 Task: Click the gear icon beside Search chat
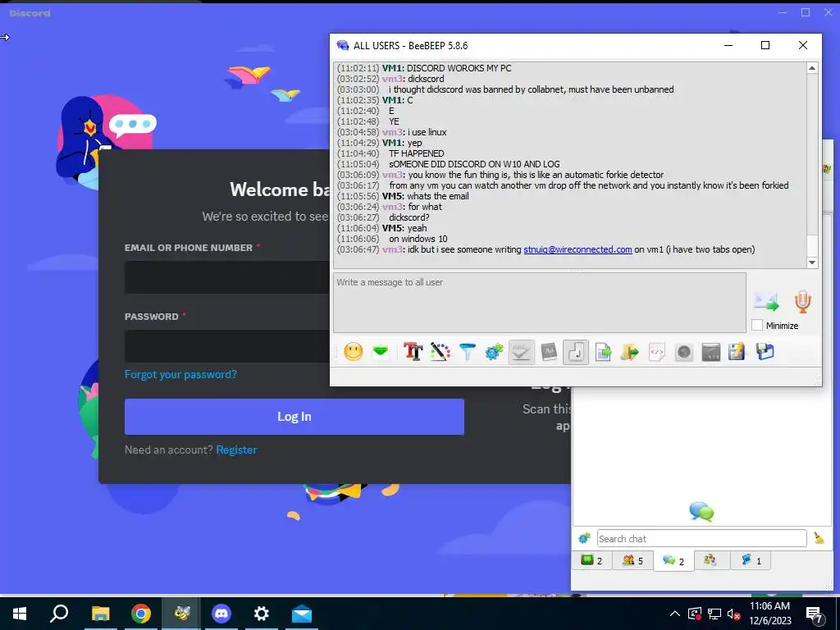(x=584, y=538)
